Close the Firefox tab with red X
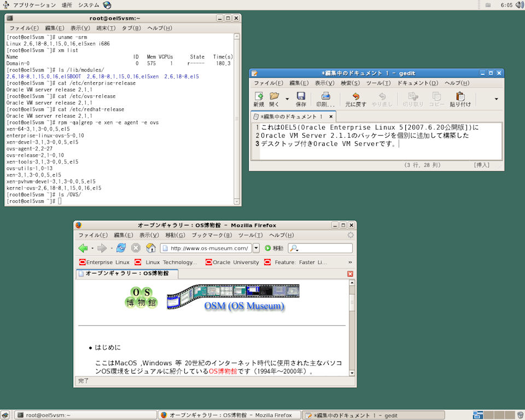This screenshot has width=525, height=420. (350, 274)
